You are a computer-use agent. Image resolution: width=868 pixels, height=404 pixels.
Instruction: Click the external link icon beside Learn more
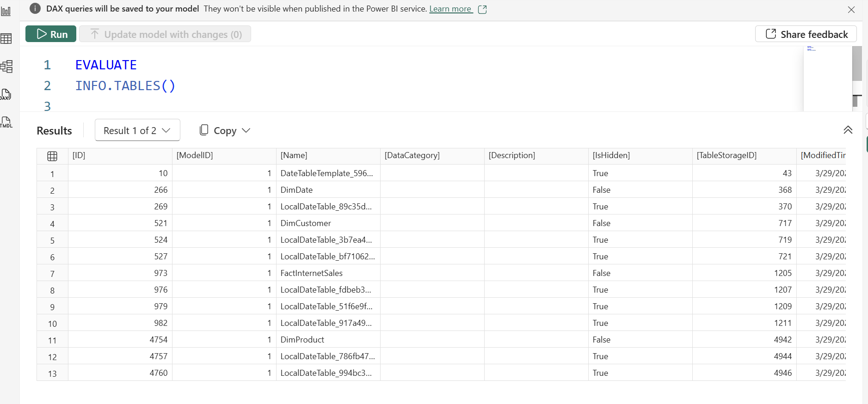pos(482,9)
